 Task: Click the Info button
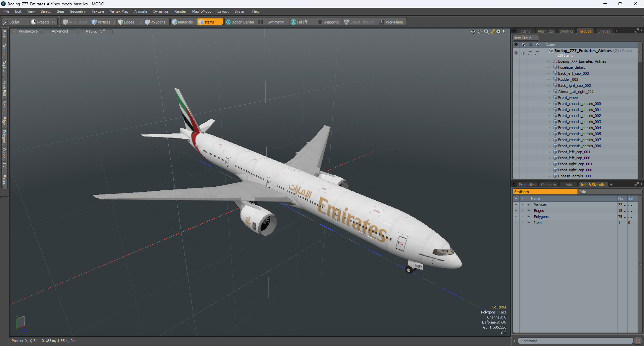point(609,192)
